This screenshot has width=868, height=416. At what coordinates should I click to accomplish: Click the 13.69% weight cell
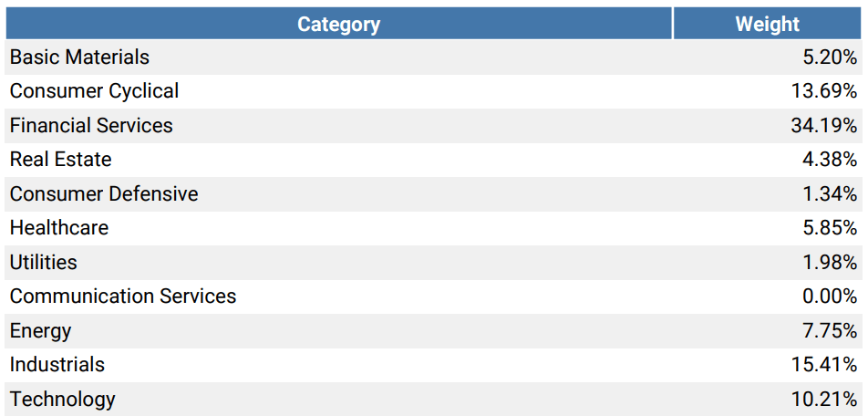[x=823, y=91]
